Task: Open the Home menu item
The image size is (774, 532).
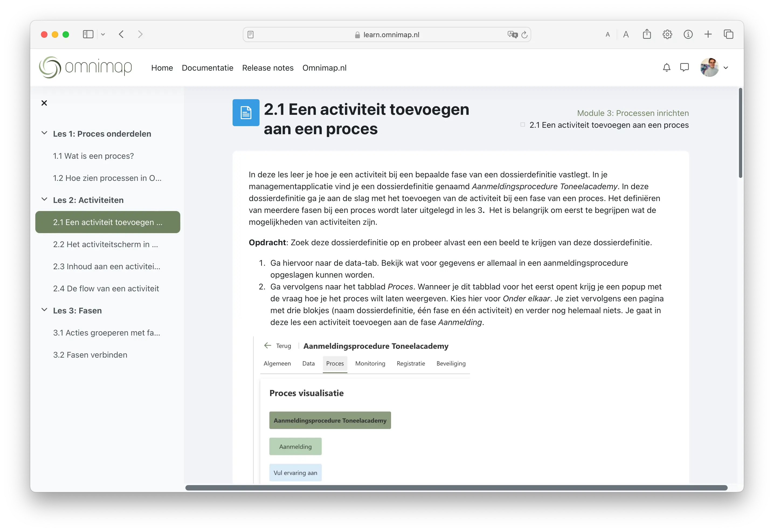Action: (x=162, y=68)
